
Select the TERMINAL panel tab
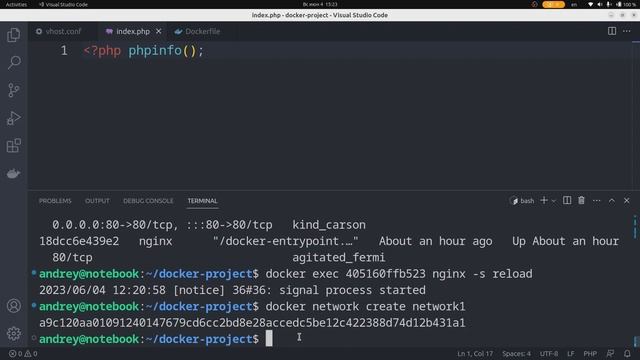tap(202, 201)
